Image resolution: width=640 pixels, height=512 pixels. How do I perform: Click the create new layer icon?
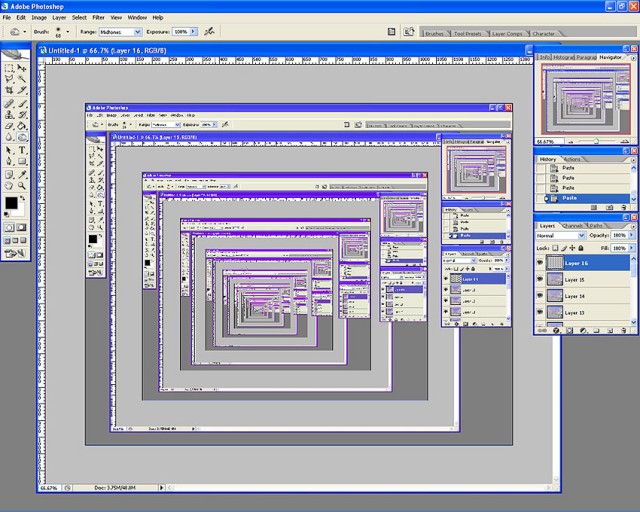pos(609,331)
